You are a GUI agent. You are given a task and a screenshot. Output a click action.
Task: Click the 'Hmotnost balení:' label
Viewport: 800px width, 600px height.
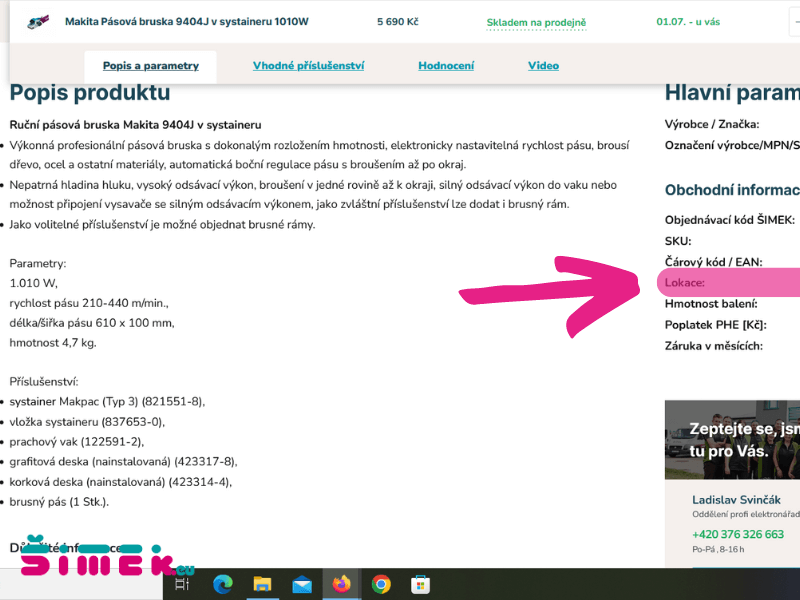click(711, 304)
